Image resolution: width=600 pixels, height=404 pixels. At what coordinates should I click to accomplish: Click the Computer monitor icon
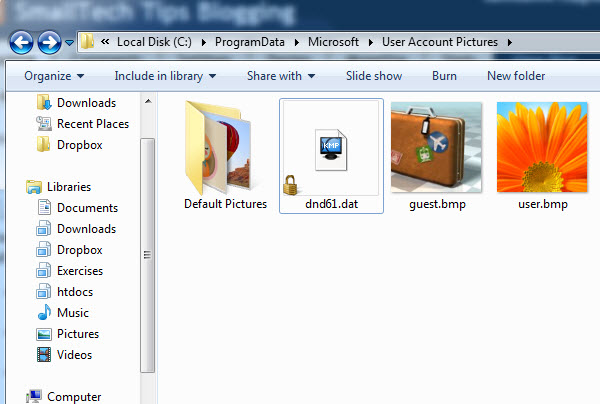coord(34,396)
